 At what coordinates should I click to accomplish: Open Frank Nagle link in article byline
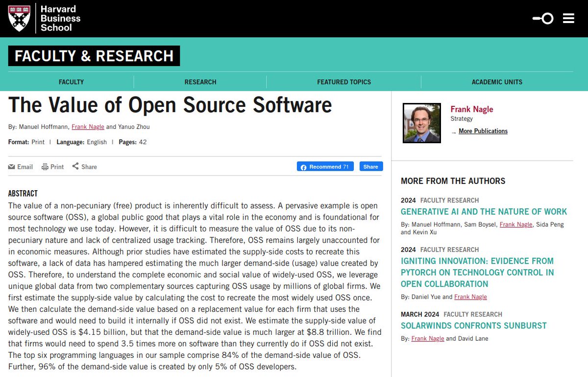[x=88, y=127]
